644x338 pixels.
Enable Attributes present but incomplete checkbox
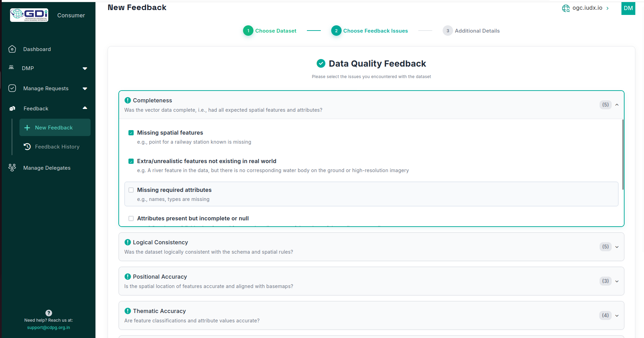[x=131, y=219]
